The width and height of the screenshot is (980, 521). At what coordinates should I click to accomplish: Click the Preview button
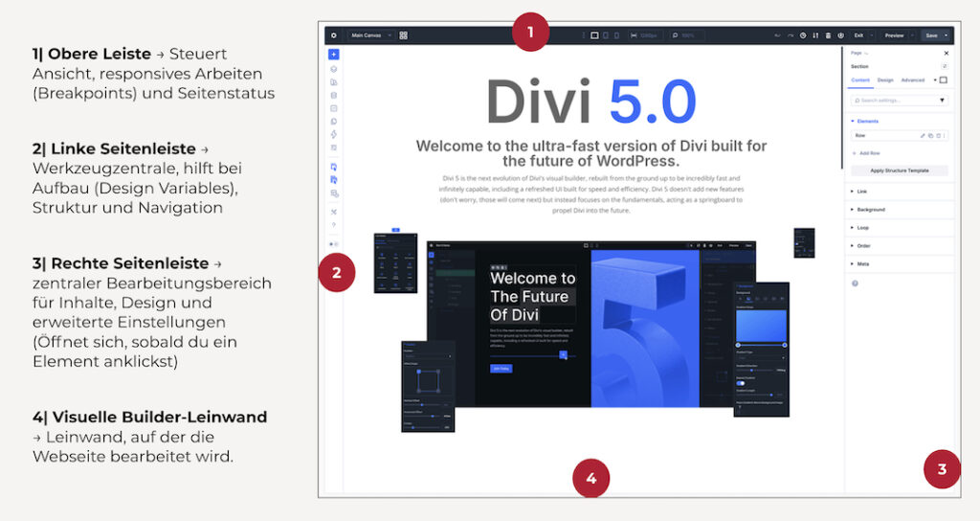click(x=895, y=35)
